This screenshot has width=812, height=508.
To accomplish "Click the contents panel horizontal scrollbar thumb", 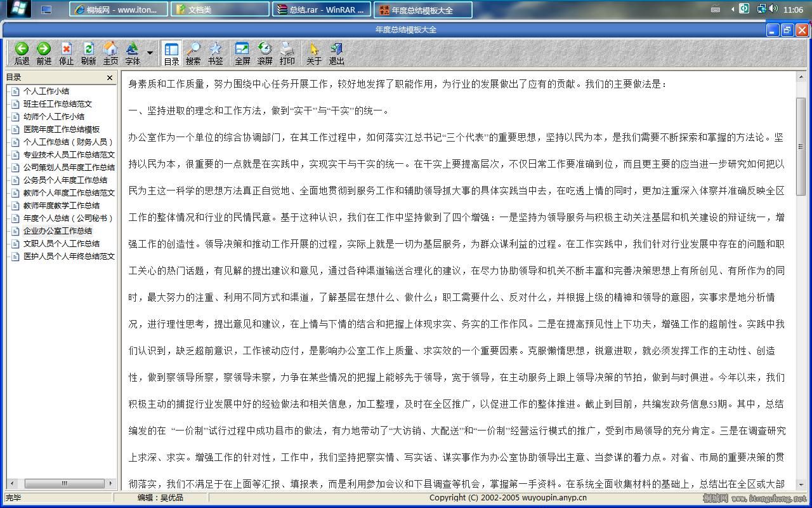I will pos(64,483).
